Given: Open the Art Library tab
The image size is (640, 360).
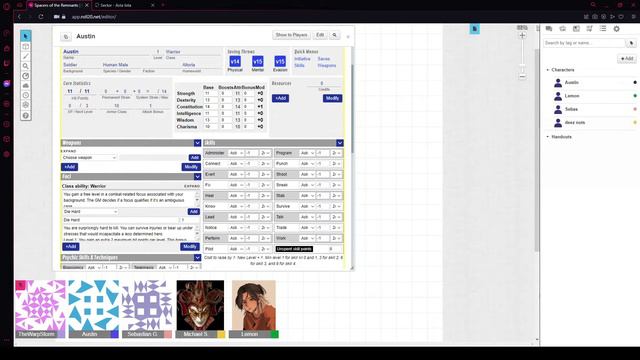Looking at the screenshot, I should pos(562,29).
